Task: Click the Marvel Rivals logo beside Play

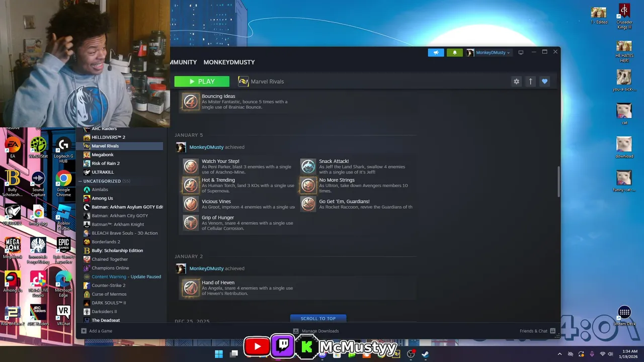Action: coord(244,81)
